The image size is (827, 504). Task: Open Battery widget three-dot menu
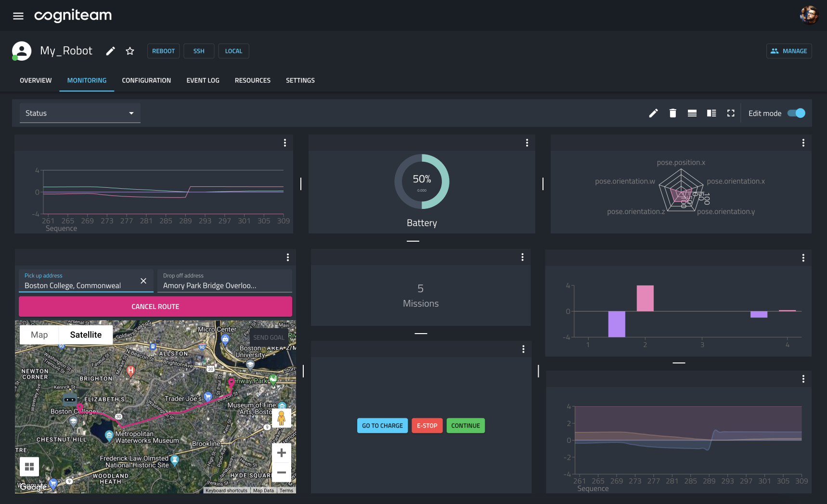(527, 143)
